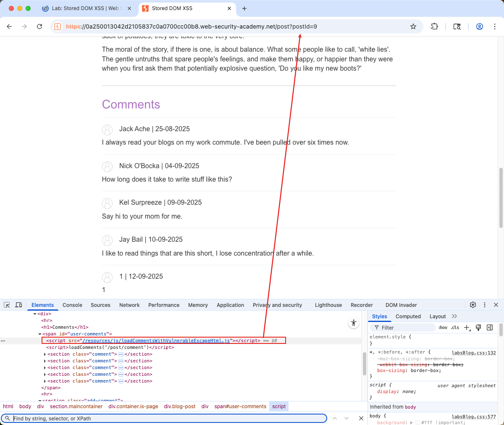This screenshot has width=504, height=425.
Task: Open the Chrome profile menu
Action: (x=479, y=26)
